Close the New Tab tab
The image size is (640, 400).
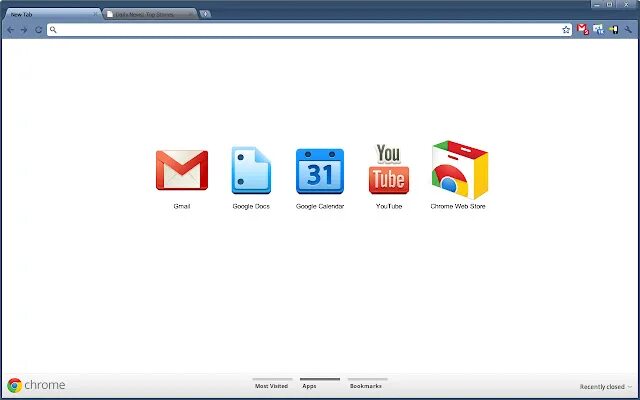(95, 14)
